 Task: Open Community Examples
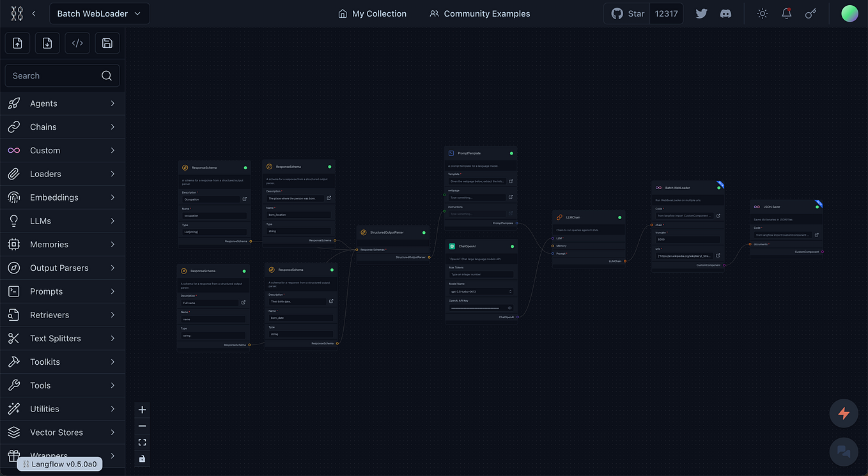click(479, 13)
